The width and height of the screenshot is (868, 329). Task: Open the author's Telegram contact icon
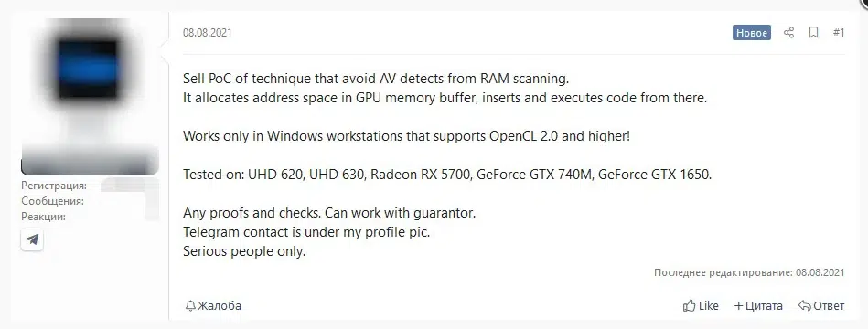(32, 239)
